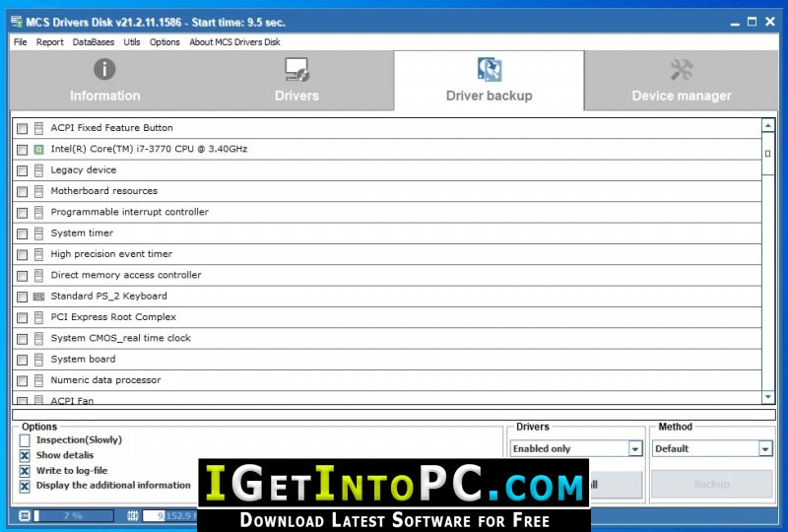This screenshot has width=788, height=532.
Task: Click the Standard PS_2 Keyboard icon
Action: (38, 297)
